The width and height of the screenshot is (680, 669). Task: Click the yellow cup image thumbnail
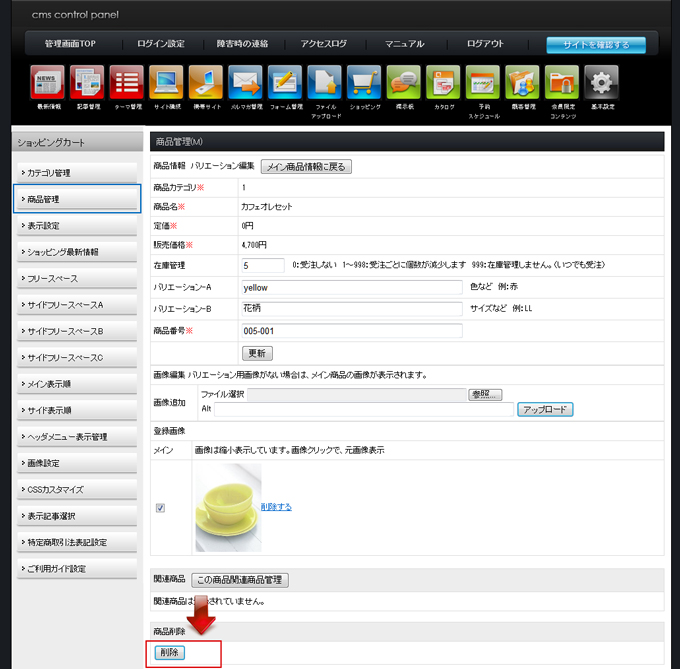[228, 506]
